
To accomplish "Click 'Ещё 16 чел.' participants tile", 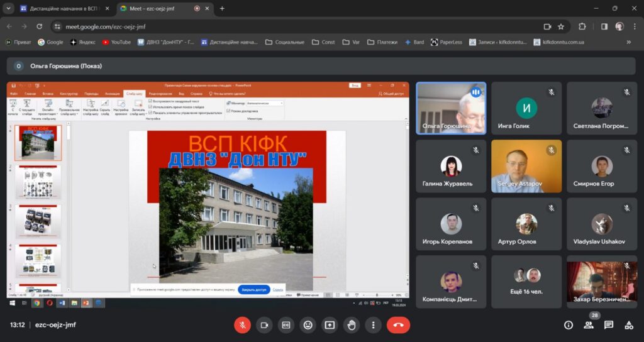I will click(x=526, y=282).
